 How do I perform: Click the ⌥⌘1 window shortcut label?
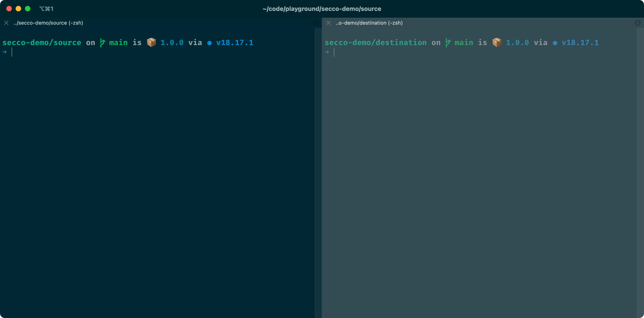coord(46,9)
